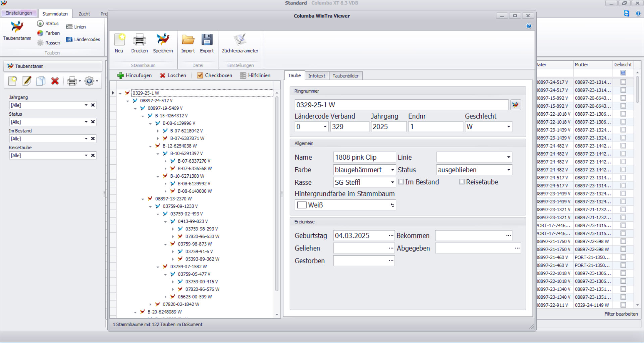Click into the Name input field
This screenshot has width=644, height=343.
364,157
